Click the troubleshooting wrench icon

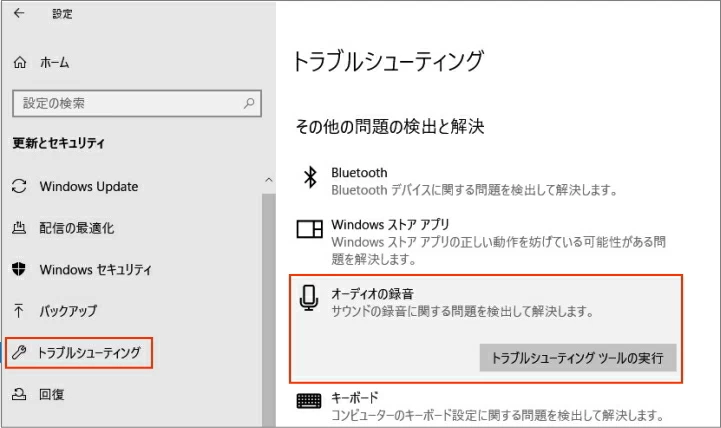pos(19,353)
